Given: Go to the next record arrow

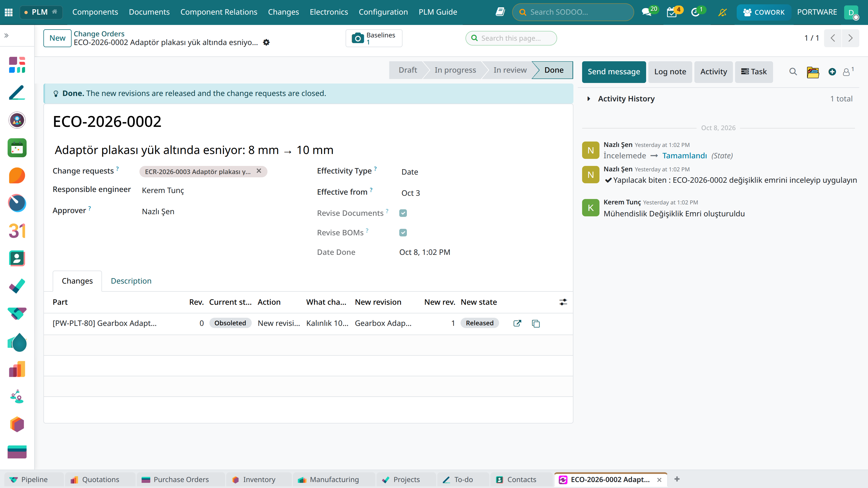Looking at the screenshot, I should [x=850, y=38].
